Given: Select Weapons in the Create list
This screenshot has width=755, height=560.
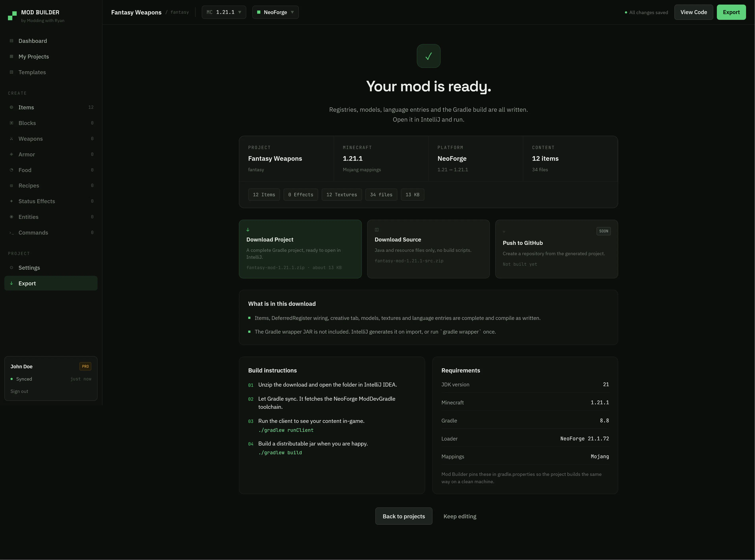Looking at the screenshot, I should (x=51, y=139).
